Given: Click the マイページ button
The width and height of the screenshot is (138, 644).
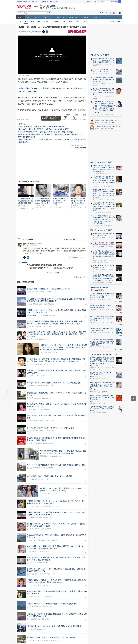Looking at the screenshot, I should [x=103, y=13].
